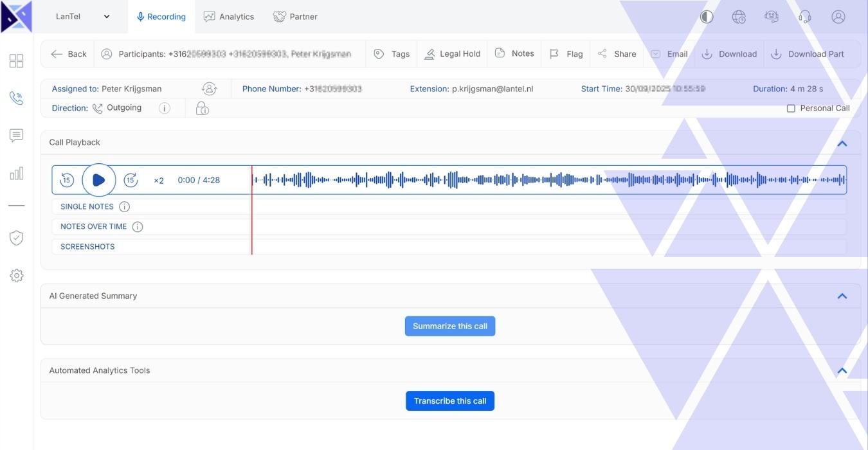Collapse the AI Generated Summary section

point(842,296)
